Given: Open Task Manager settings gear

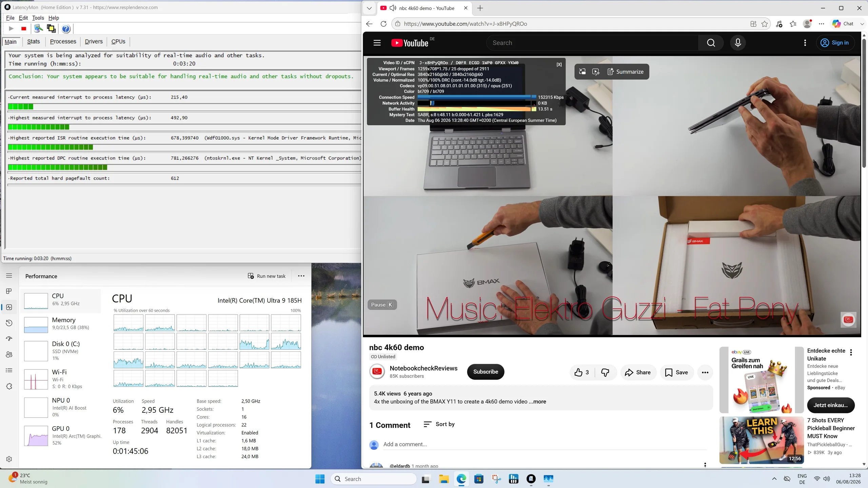Looking at the screenshot, I should (x=9, y=459).
